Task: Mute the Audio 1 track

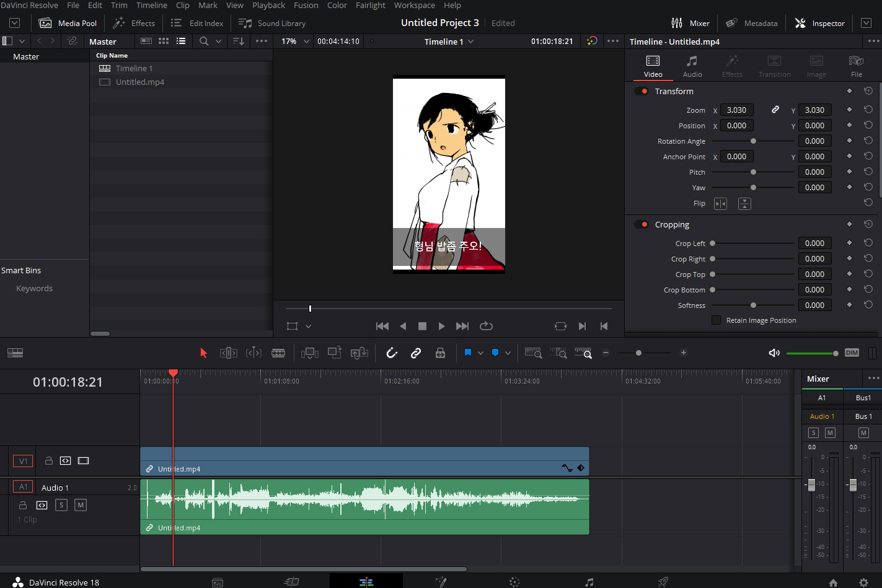Action: pos(81,505)
